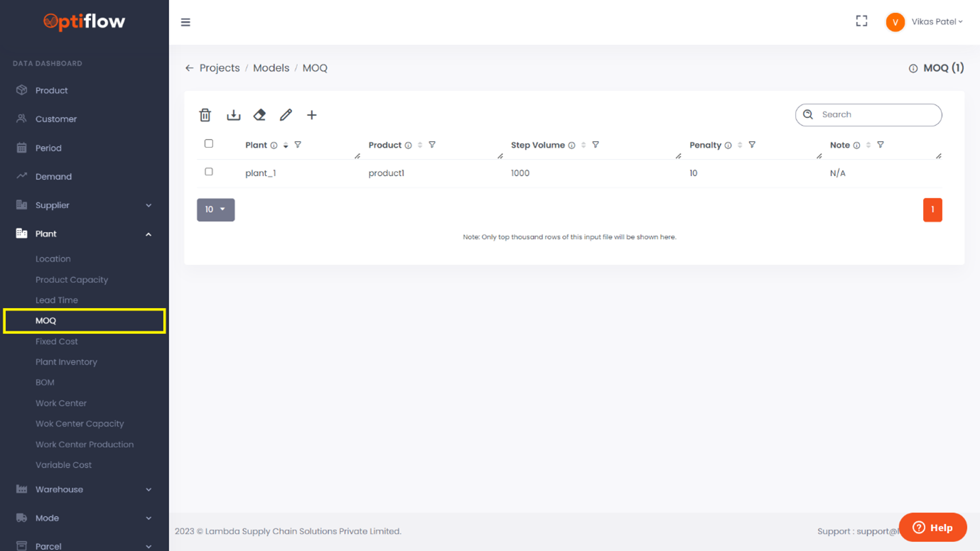Open Vikas Patel user menu
Screen dimensions: 980x551
pyautogui.click(x=925, y=22)
